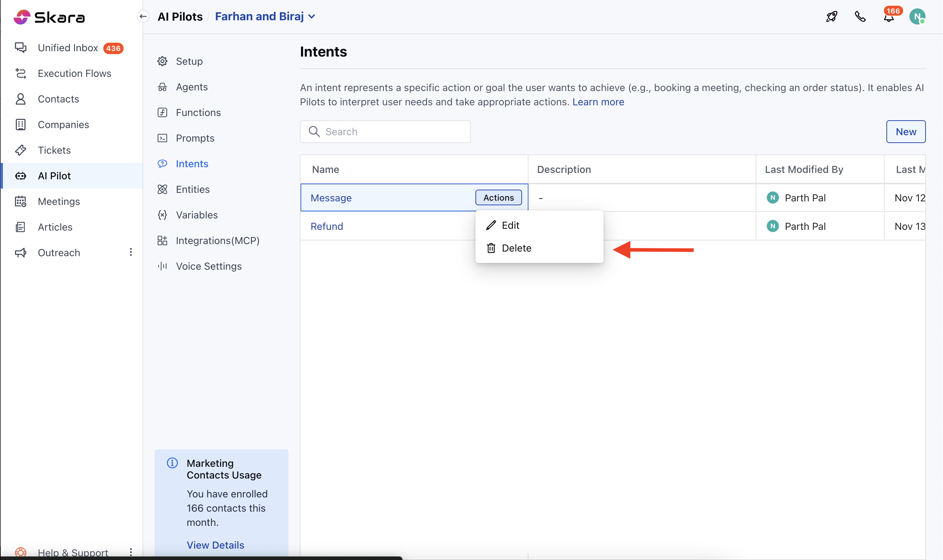Go to Execution Flows
943x560 pixels.
click(74, 73)
